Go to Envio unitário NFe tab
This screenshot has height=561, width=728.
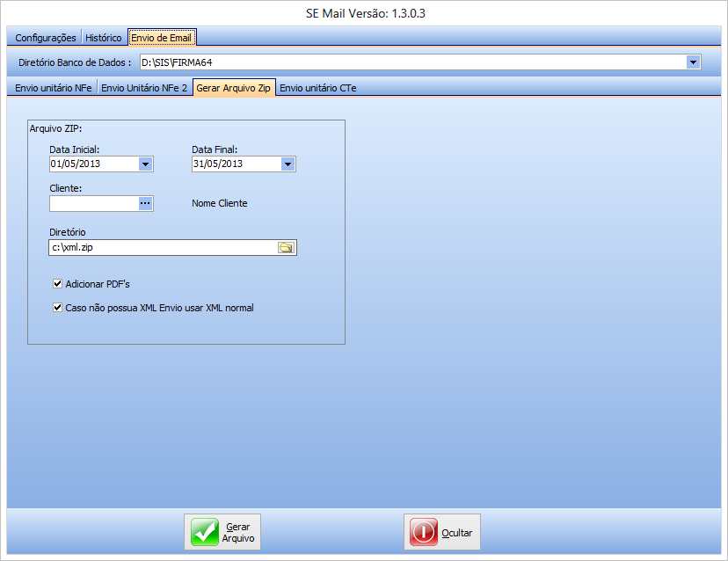[53, 88]
